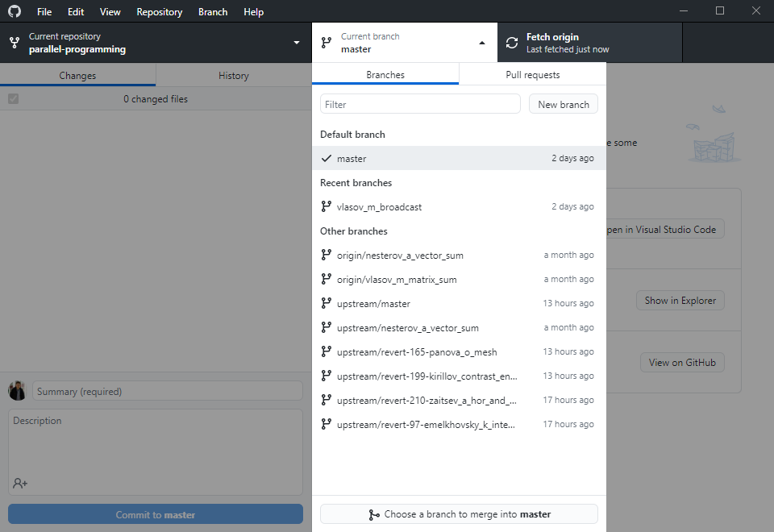
Task: Click branch icon of vlasov_m_broadcast
Action: (326, 206)
